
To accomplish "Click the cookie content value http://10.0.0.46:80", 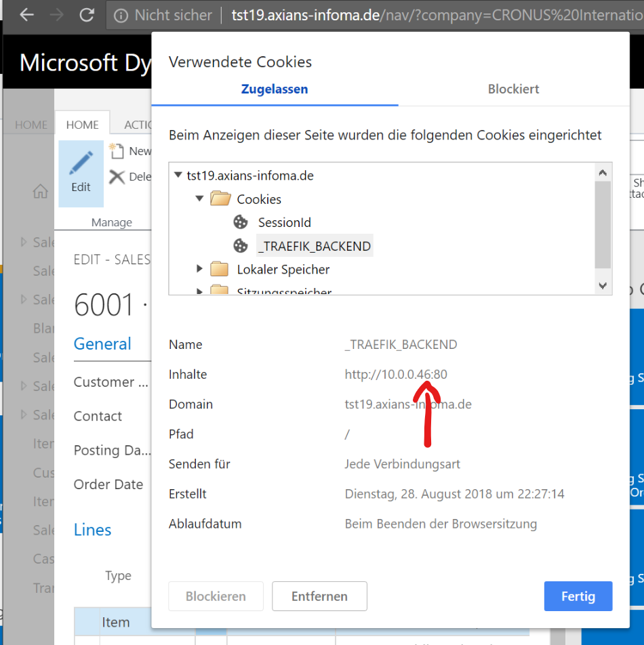I will [x=396, y=374].
